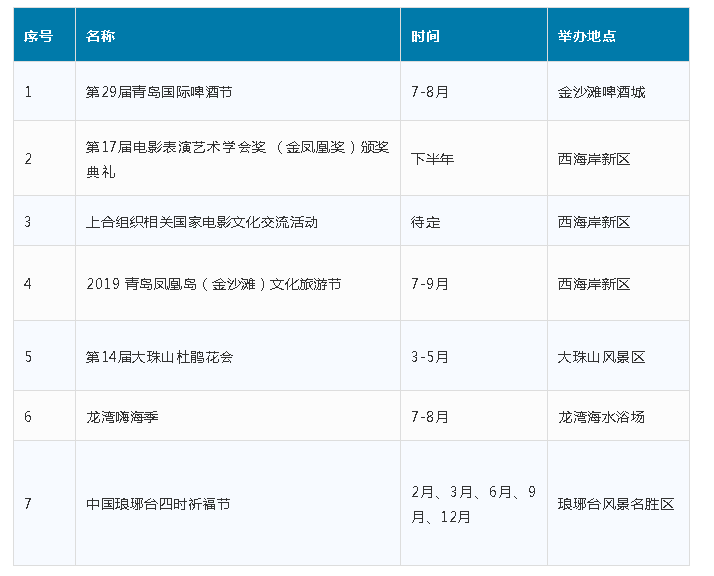The height and width of the screenshot is (576, 714).
Task: Select the 金凤凰奖 颁奖典礼 event name
Action: click(x=237, y=159)
